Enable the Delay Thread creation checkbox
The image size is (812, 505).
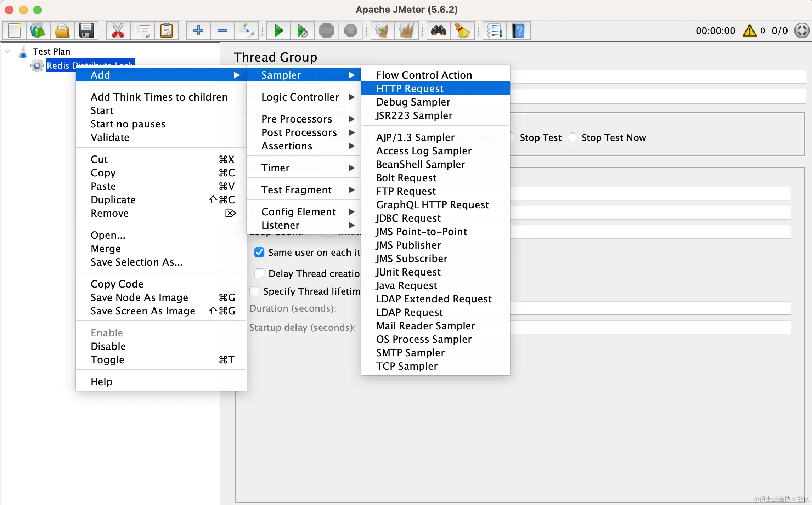(259, 273)
